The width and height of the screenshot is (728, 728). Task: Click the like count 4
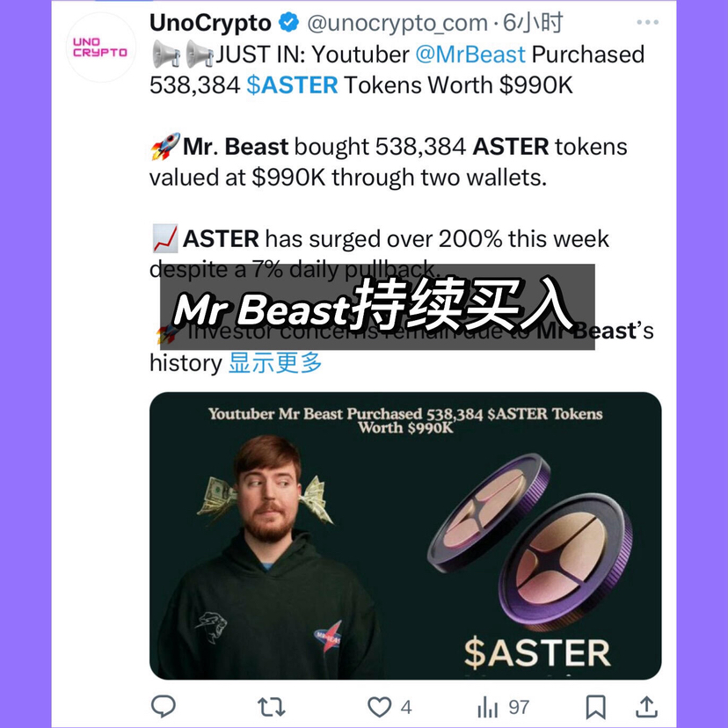(406, 708)
